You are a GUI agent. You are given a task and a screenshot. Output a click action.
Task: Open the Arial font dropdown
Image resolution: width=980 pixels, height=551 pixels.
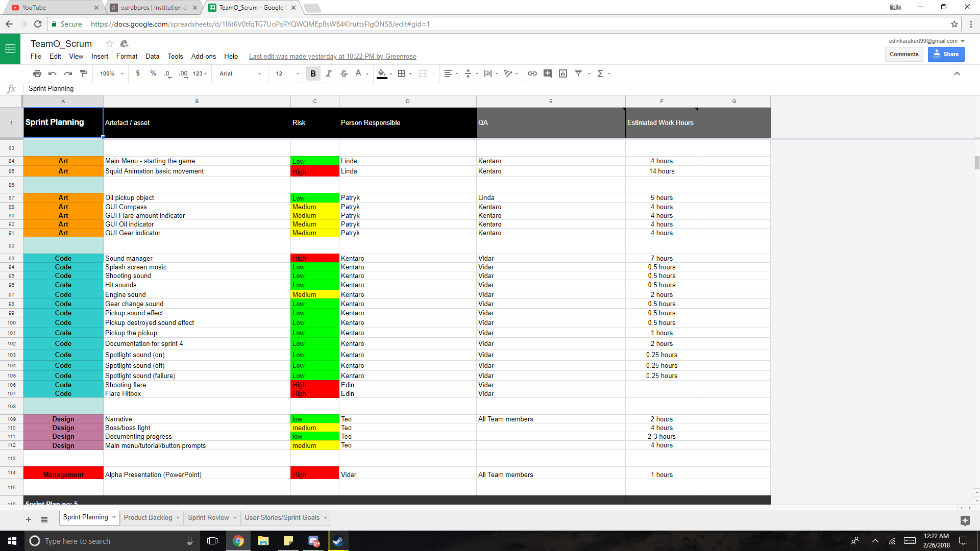[x=240, y=73]
